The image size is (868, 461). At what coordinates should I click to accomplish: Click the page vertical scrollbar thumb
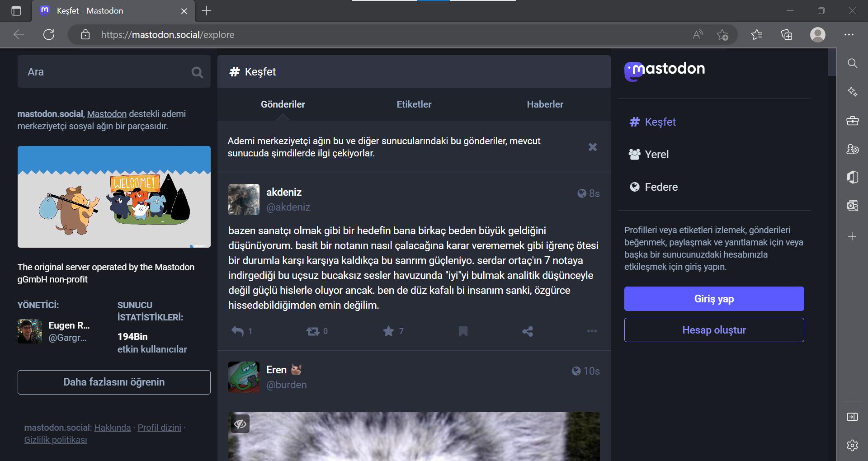832,62
